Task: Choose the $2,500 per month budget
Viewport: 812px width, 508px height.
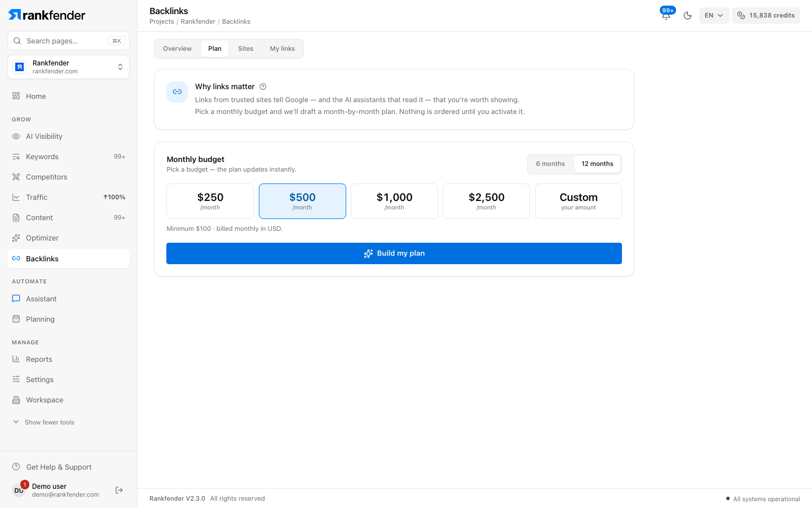Action: coord(486,201)
